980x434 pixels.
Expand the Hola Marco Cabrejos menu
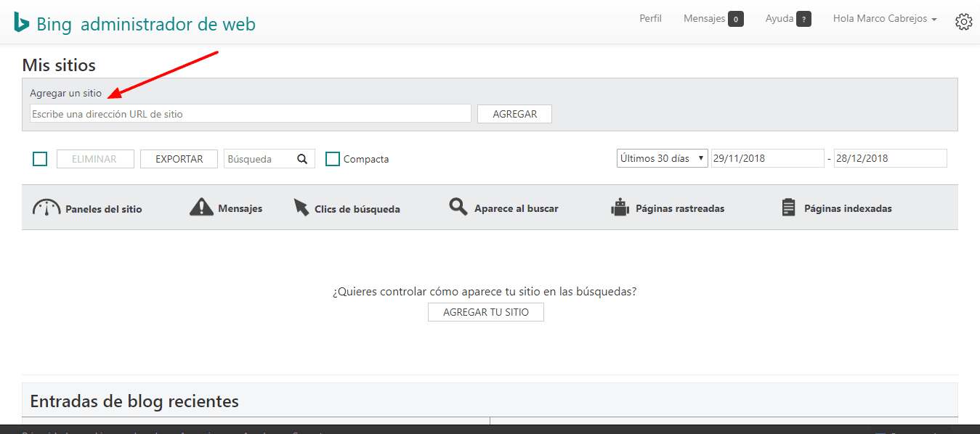(x=885, y=19)
